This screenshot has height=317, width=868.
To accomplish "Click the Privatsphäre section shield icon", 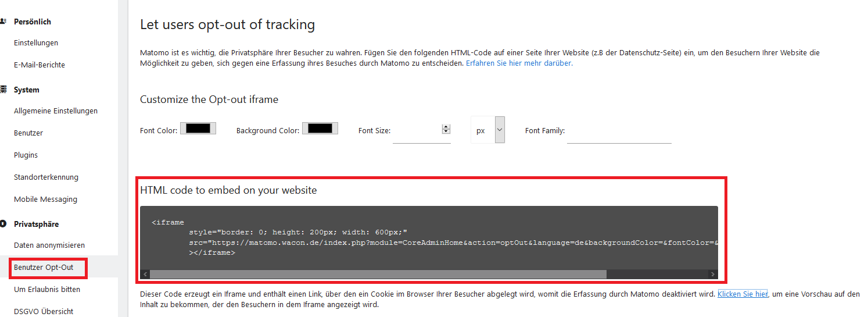I will (3, 224).
